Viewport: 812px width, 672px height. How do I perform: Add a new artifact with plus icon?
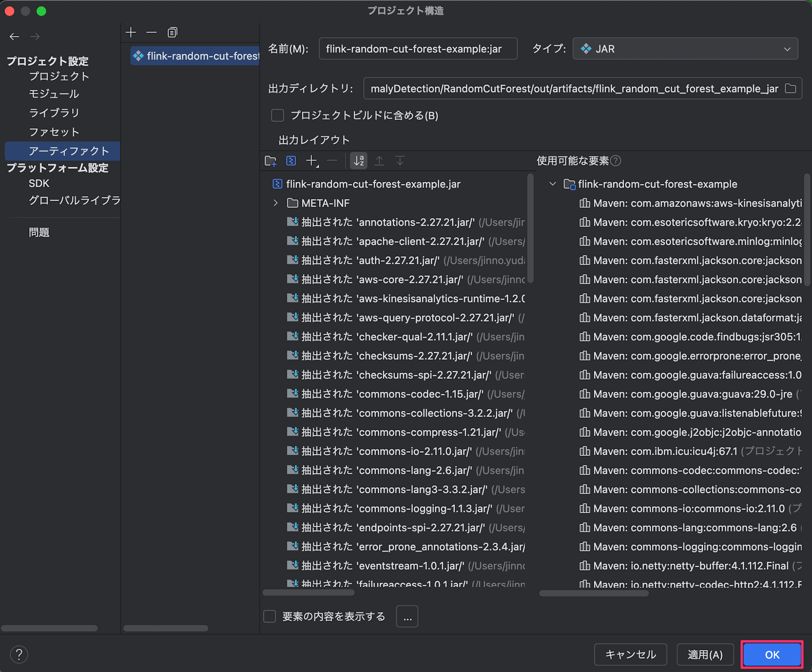click(x=131, y=32)
